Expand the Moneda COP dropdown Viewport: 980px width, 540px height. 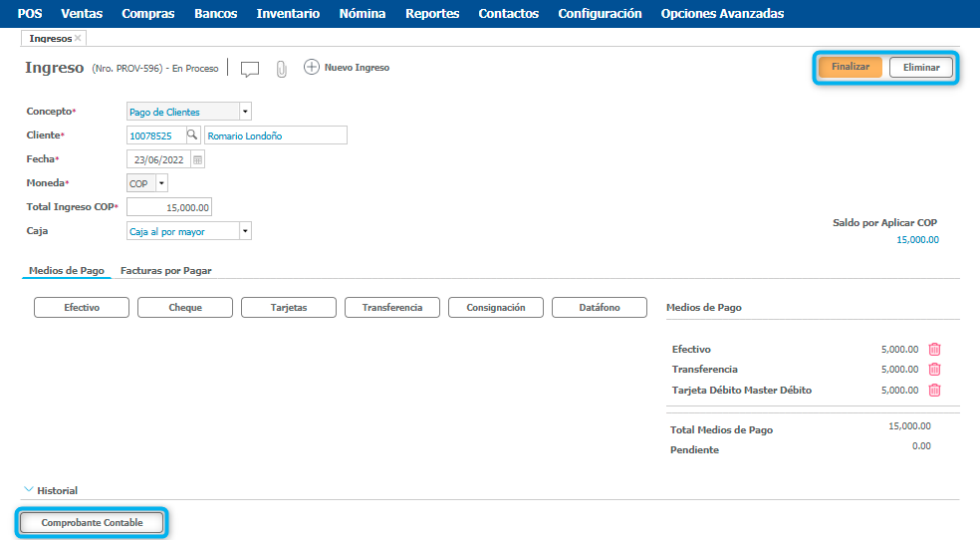(161, 183)
